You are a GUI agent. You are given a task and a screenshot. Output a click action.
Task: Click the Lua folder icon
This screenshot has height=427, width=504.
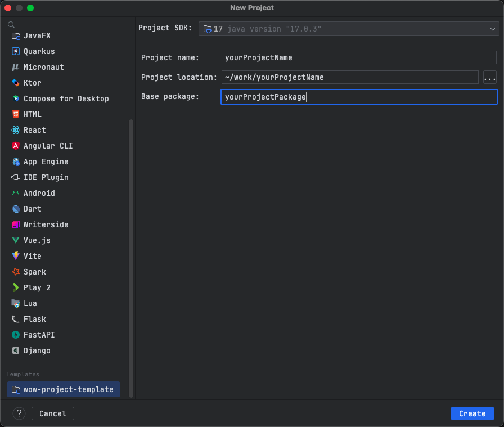15,304
